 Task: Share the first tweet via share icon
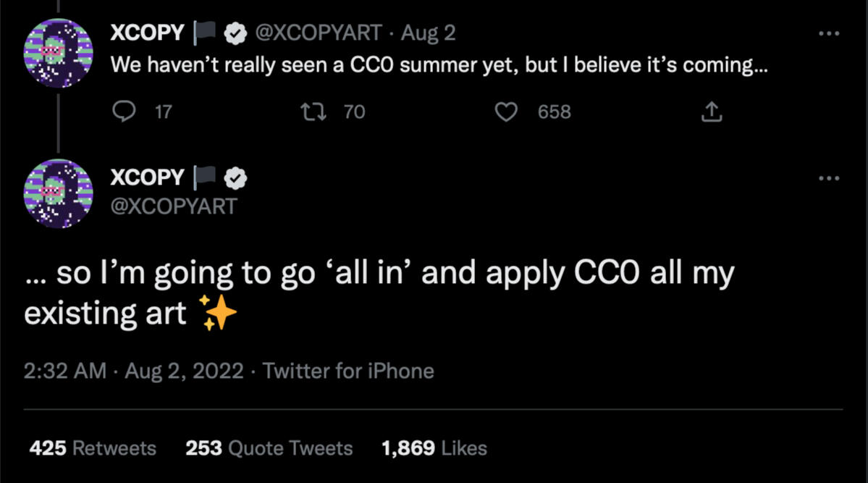(x=712, y=112)
